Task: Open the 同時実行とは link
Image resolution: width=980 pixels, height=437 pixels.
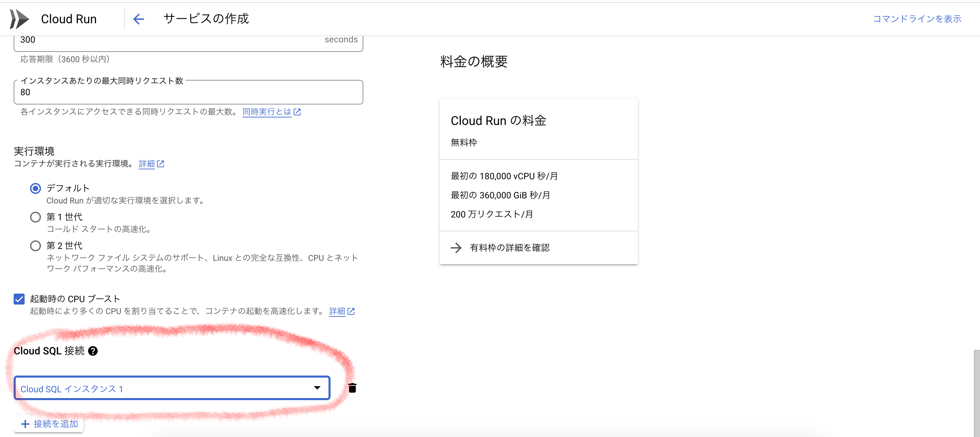Action: (x=267, y=112)
